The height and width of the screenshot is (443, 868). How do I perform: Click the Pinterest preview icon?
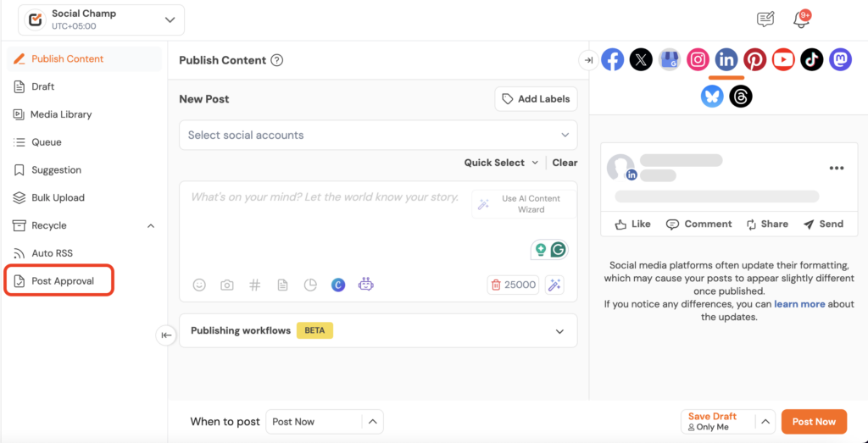click(754, 59)
